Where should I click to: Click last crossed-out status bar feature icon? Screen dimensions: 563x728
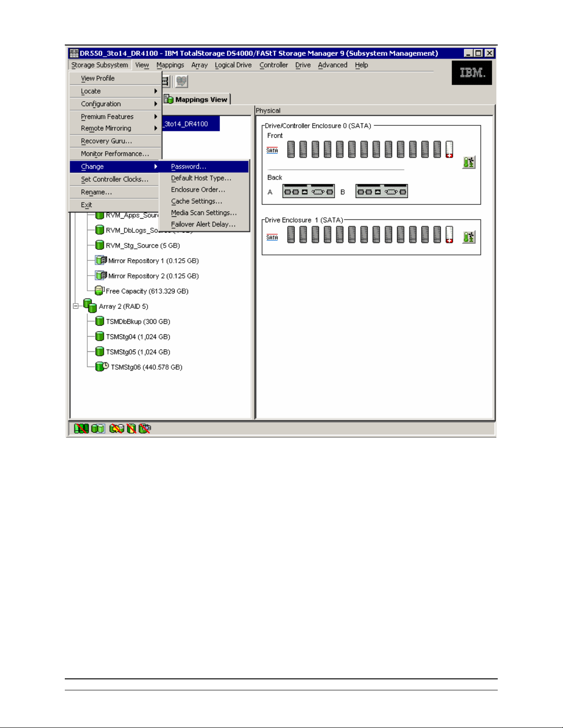click(145, 429)
